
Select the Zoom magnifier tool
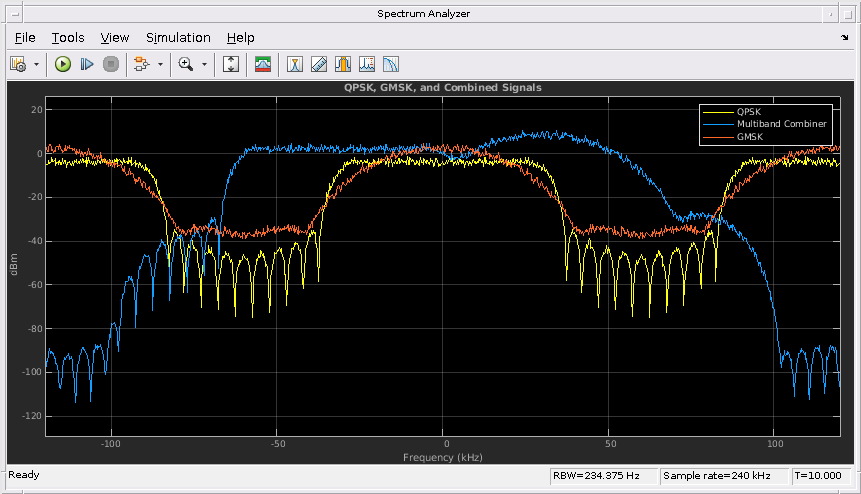click(185, 64)
